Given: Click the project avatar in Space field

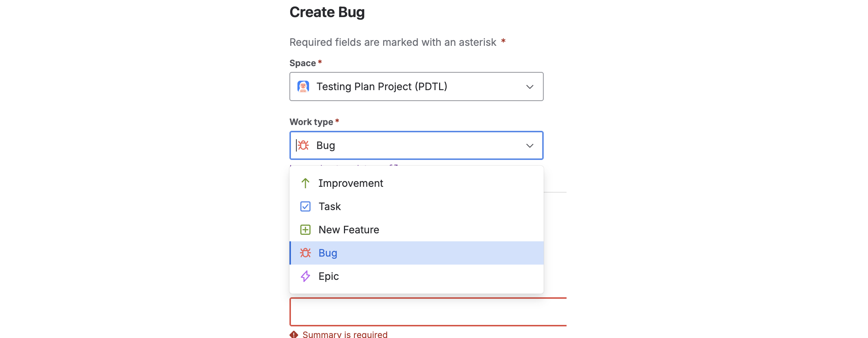Looking at the screenshot, I should click(x=303, y=86).
